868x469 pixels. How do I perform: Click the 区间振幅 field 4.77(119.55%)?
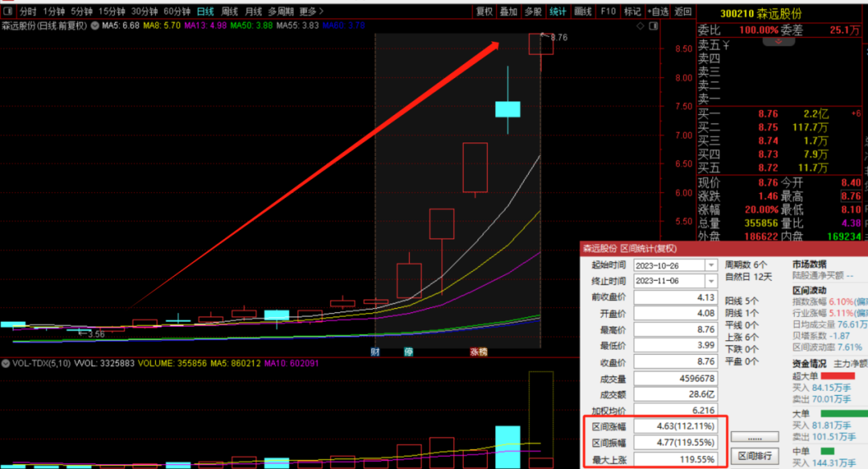pyautogui.click(x=675, y=443)
